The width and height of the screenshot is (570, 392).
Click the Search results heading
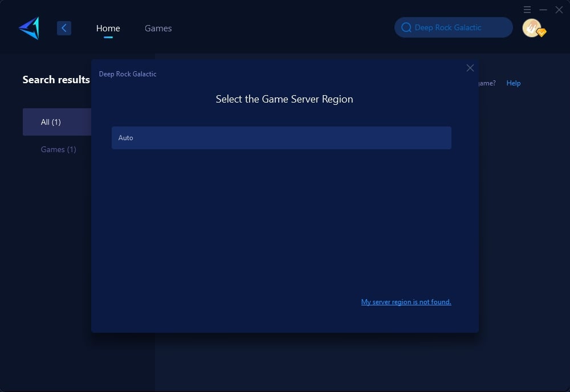pos(56,80)
